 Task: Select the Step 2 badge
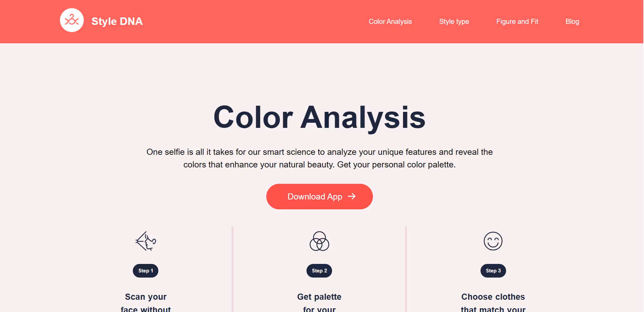[x=319, y=271]
